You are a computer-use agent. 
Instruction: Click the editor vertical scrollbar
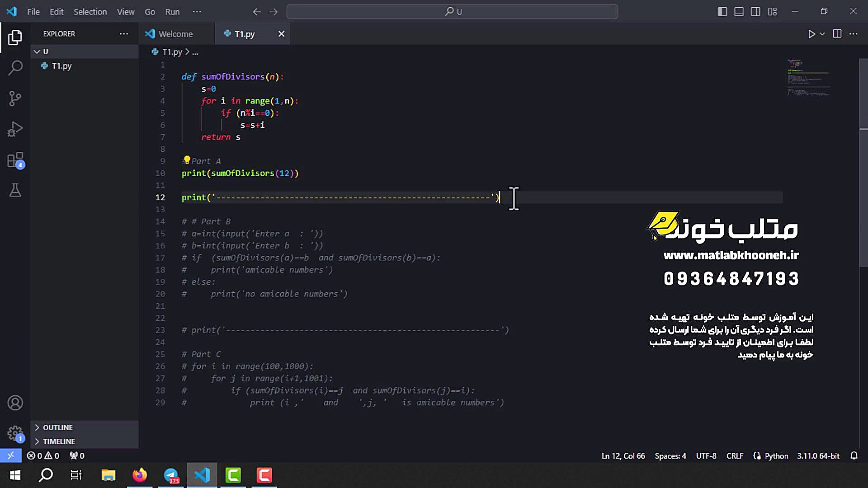[x=863, y=163]
